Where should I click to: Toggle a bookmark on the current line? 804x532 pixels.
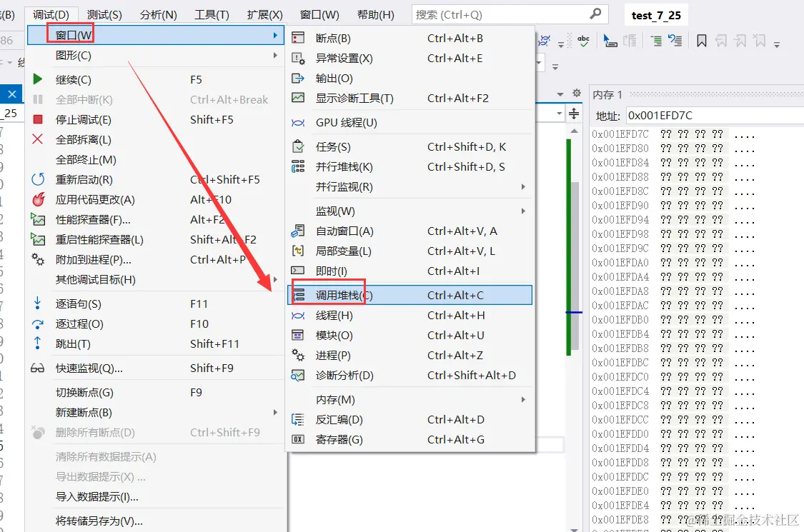[x=701, y=41]
